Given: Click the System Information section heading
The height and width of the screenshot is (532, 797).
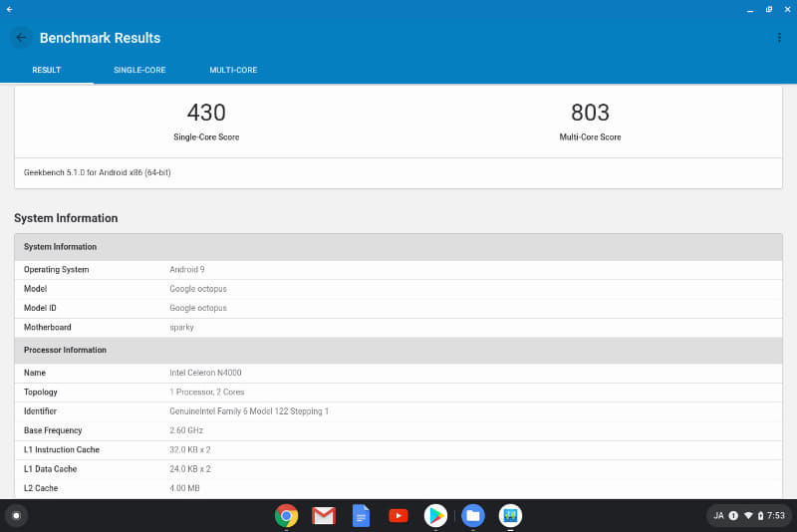Looking at the screenshot, I should point(66,218).
